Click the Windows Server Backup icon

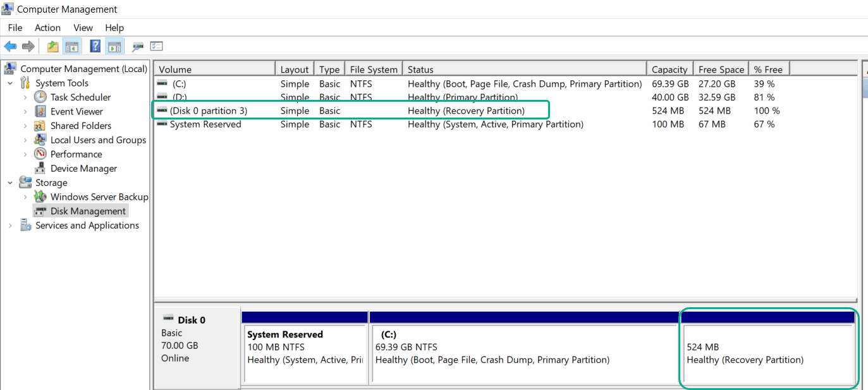click(x=40, y=197)
